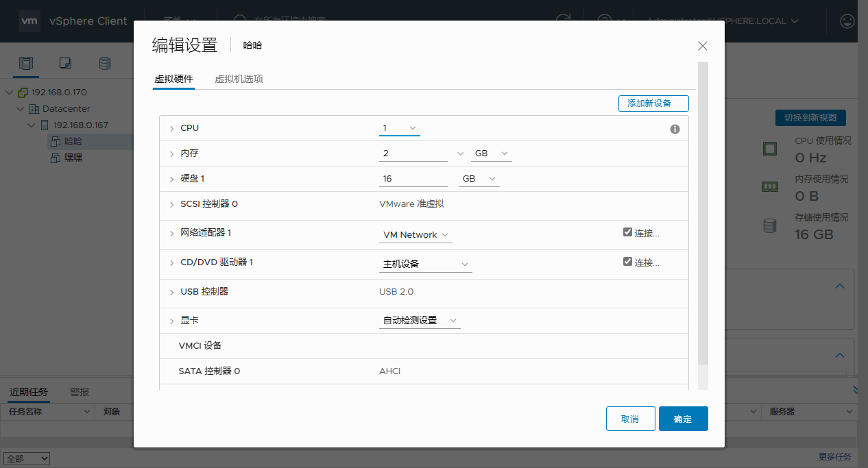Screen dimensions: 868x468
Task: Close the 编辑设置 dialog with X
Action: [702, 46]
